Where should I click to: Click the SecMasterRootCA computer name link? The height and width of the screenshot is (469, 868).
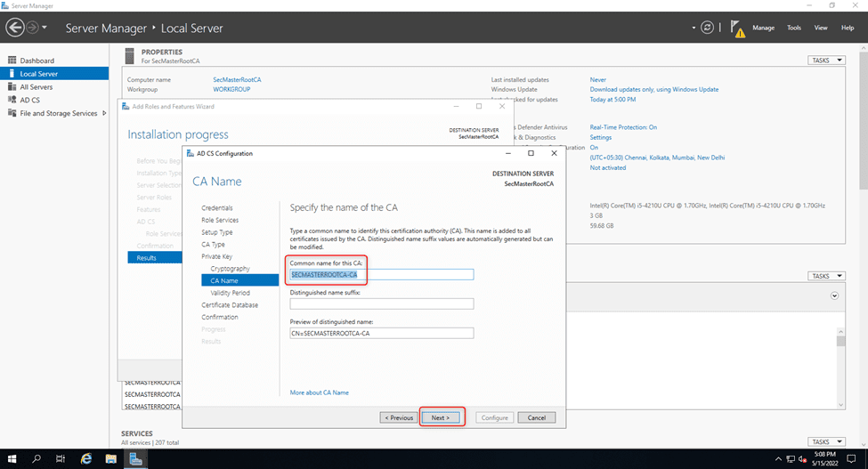[x=237, y=79]
